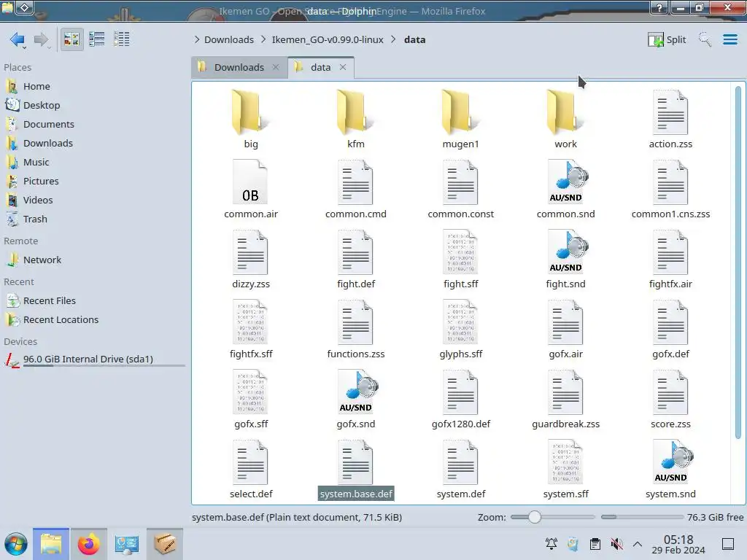Switch to Icons view mode
Image resolution: width=747 pixels, height=560 pixels.
tap(71, 39)
